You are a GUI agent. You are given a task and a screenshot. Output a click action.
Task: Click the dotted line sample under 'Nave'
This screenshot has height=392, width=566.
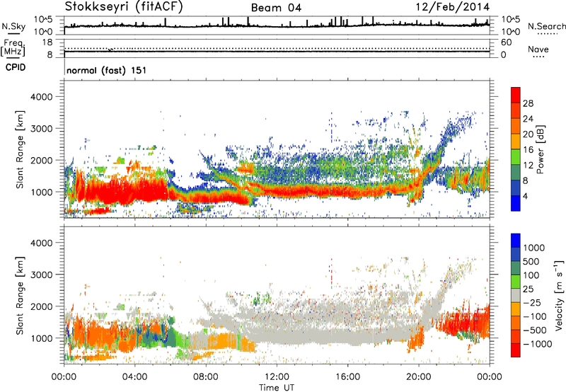pyautogui.click(x=539, y=57)
